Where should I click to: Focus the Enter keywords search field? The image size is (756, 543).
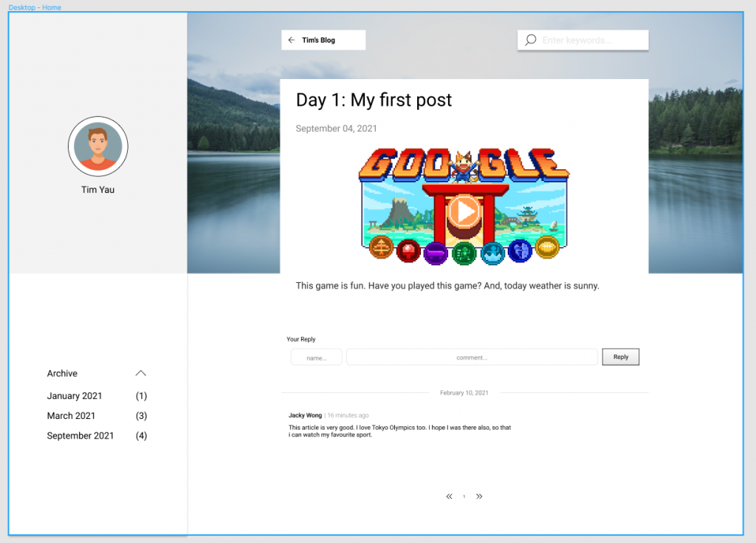pos(583,40)
